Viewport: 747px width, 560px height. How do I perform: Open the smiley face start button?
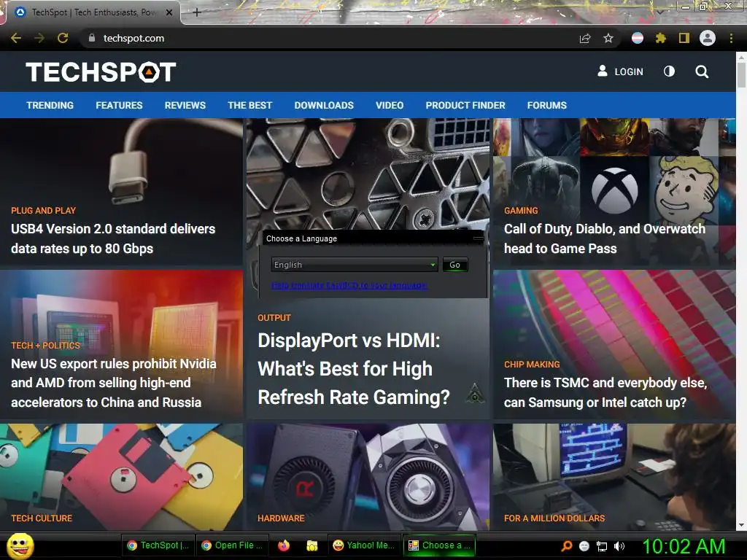[x=20, y=545]
